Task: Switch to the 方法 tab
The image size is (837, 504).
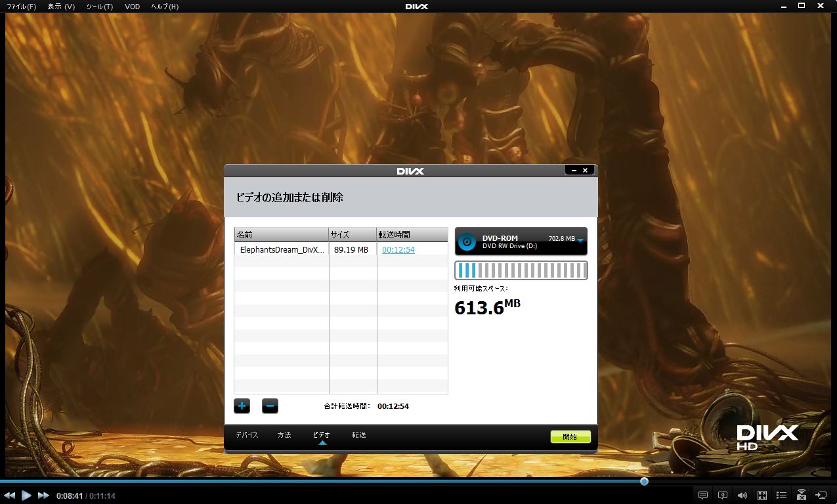Action: point(284,435)
